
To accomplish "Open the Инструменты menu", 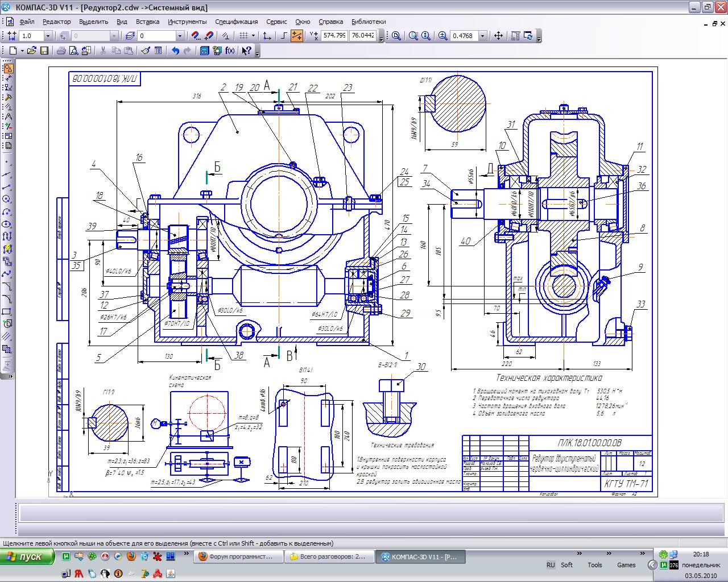I will pos(187,22).
